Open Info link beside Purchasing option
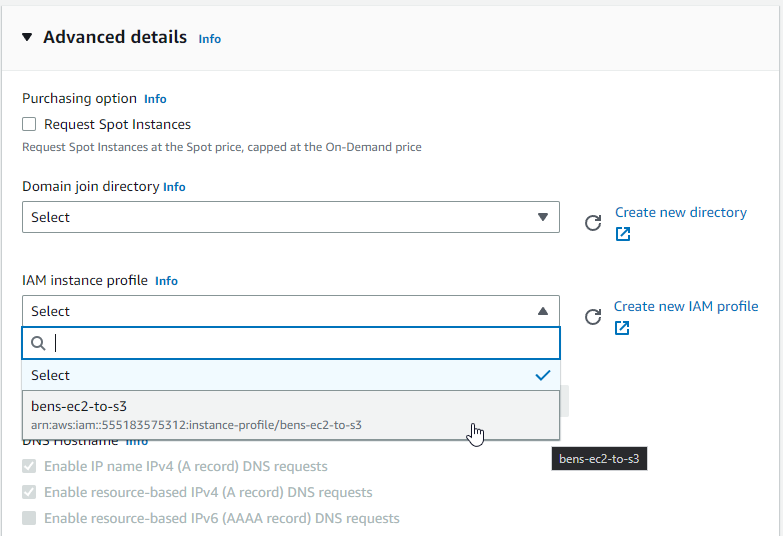 pyautogui.click(x=155, y=99)
